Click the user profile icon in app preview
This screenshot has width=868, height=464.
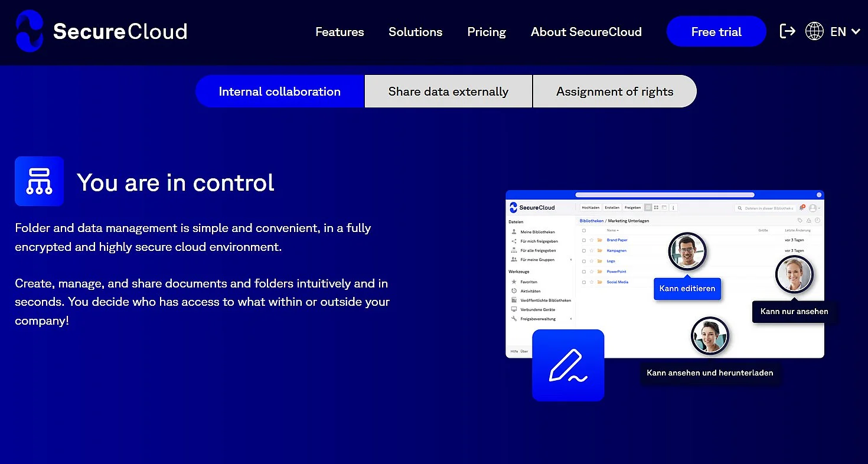pos(813,208)
